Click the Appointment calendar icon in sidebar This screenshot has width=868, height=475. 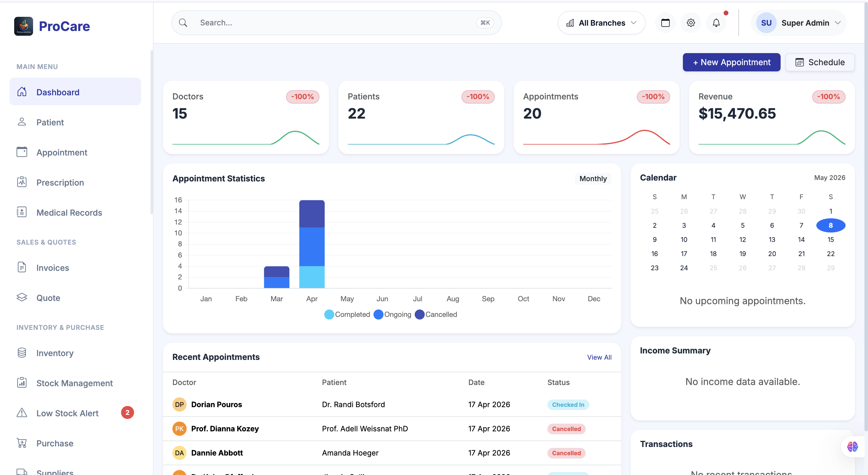[x=22, y=152]
